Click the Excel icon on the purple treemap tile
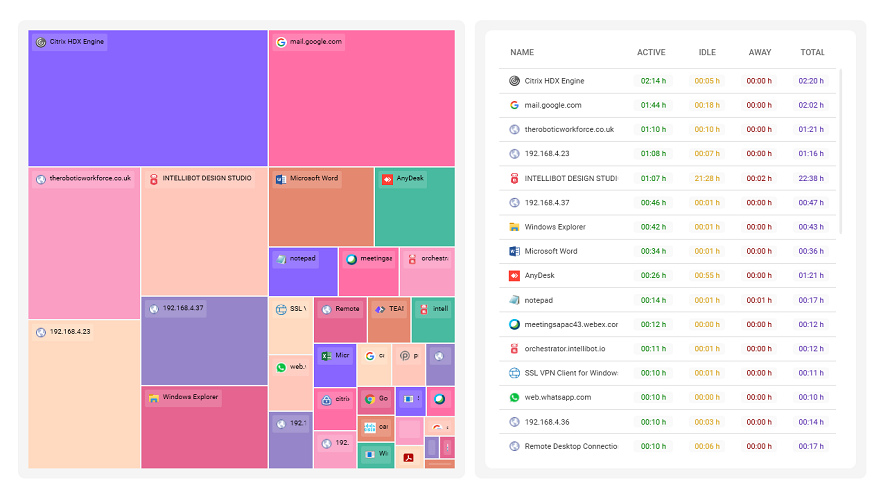The height and width of the screenshot is (500, 890). pyautogui.click(x=326, y=356)
